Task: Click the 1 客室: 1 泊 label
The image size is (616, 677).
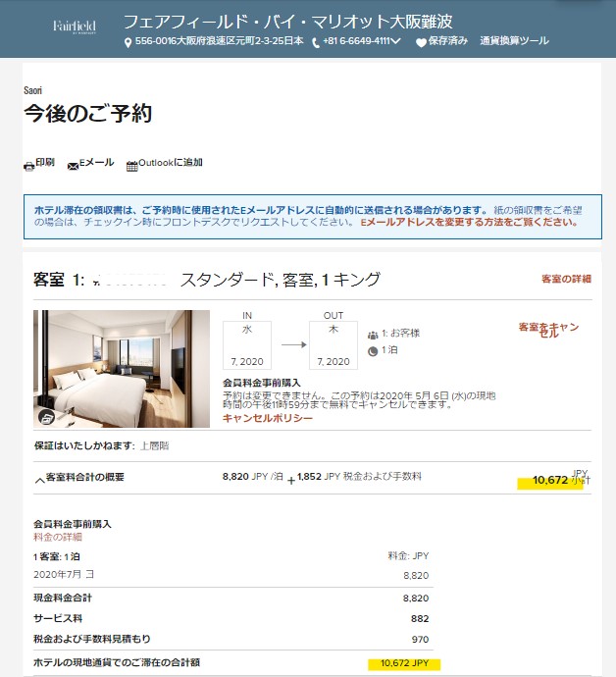Action: pyautogui.click(x=57, y=556)
